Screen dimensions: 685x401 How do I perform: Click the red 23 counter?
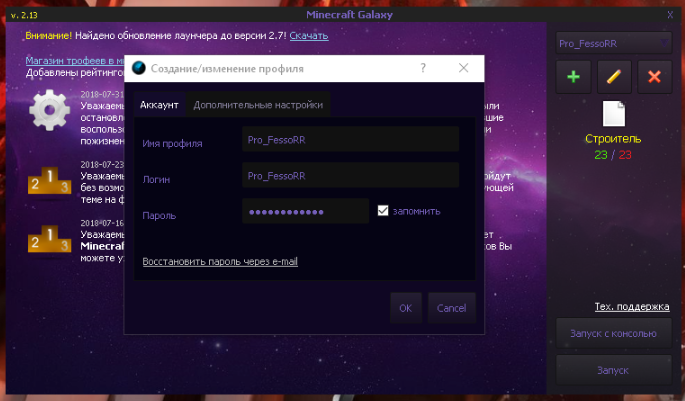tap(625, 155)
